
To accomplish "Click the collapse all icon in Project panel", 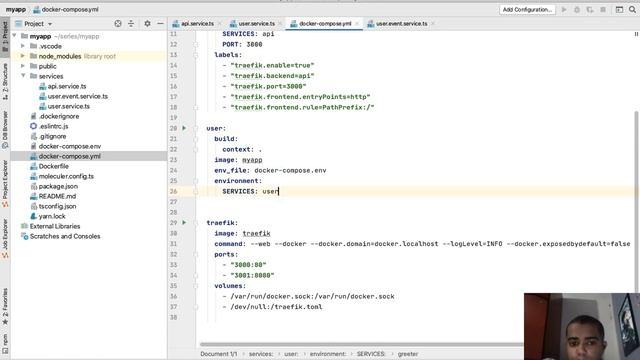I will click(x=131, y=24).
